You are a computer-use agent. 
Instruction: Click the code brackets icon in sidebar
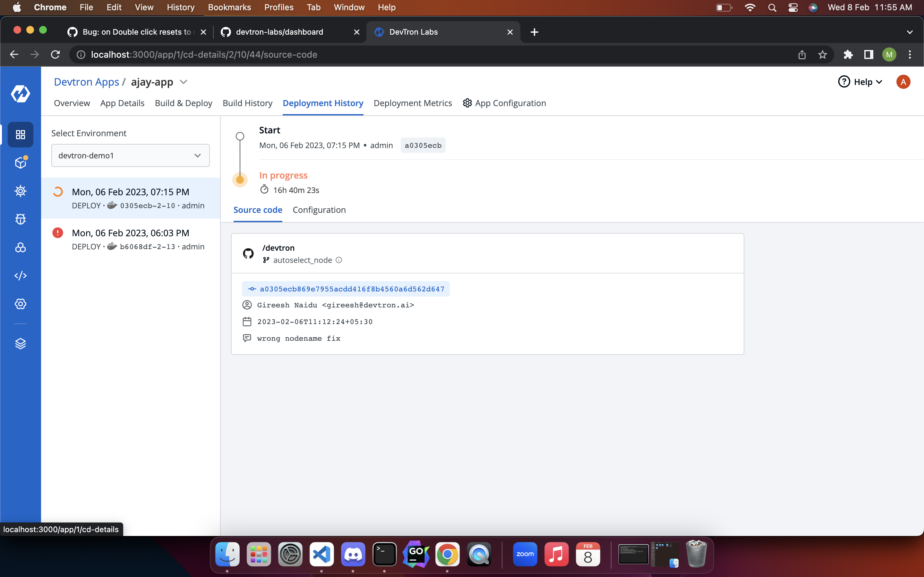click(20, 276)
